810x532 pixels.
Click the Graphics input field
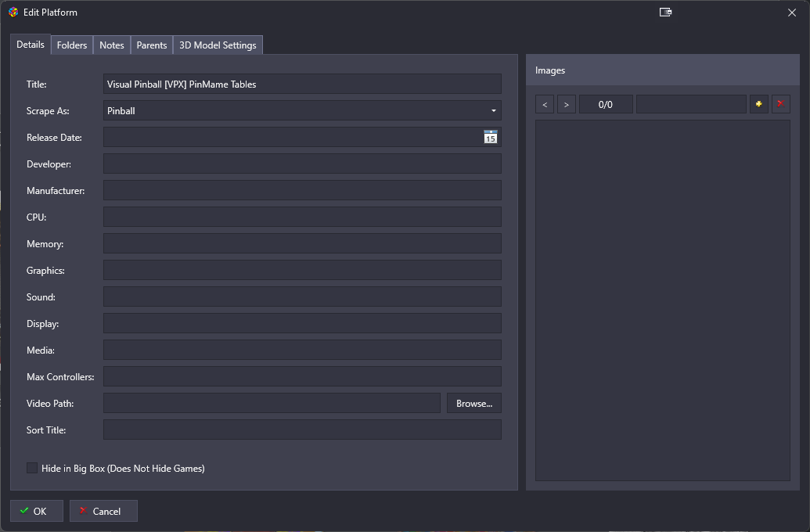coord(302,270)
